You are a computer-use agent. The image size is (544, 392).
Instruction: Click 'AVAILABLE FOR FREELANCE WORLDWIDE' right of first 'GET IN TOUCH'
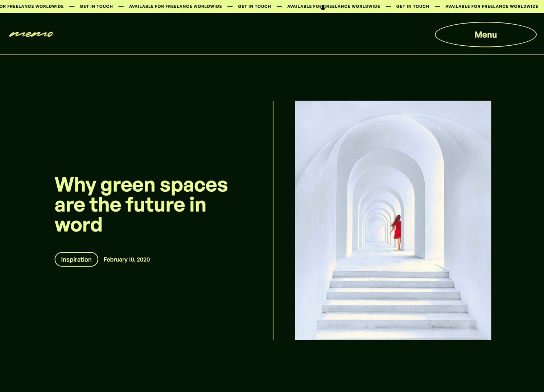(175, 7)
